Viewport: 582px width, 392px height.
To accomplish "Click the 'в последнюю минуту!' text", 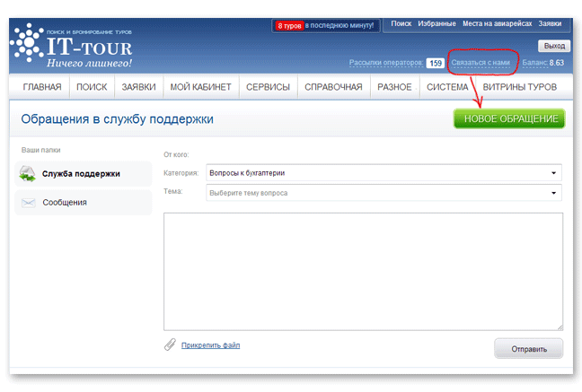I will 339,25.
